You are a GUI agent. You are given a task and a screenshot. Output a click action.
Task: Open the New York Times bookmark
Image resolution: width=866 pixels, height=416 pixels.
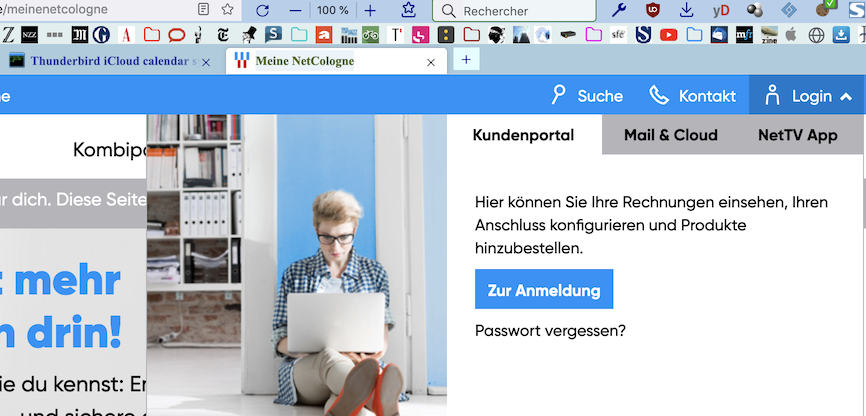point(223,35)
